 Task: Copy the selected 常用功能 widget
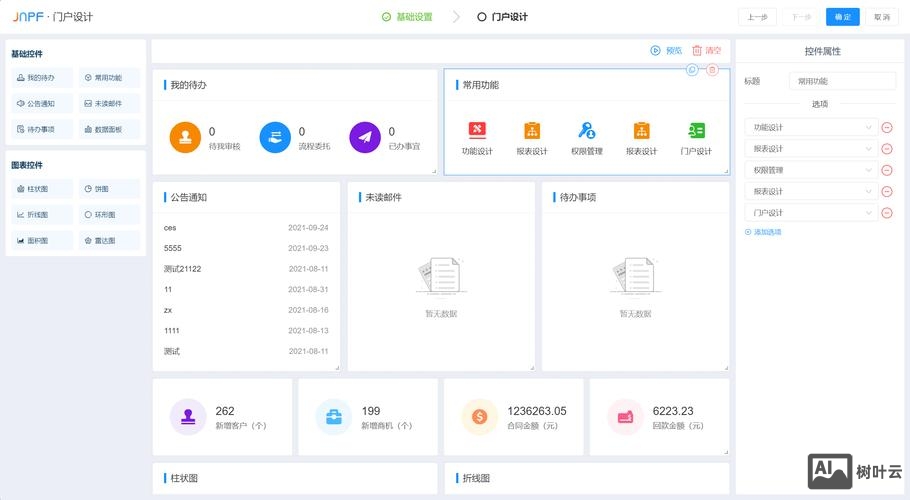692,70
